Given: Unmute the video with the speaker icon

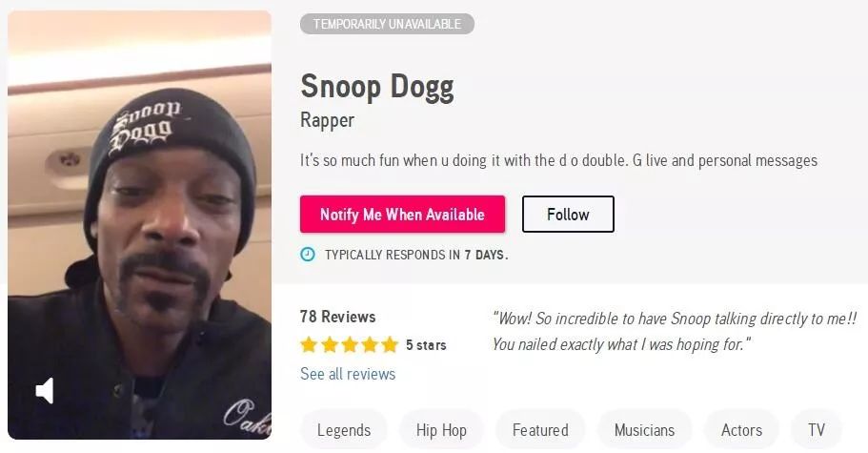Looking at the screenshot, I should tap(45, 391).
